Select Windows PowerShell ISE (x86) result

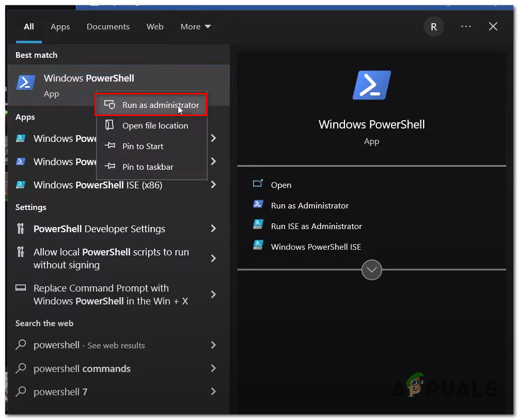[x=118, y=185]
